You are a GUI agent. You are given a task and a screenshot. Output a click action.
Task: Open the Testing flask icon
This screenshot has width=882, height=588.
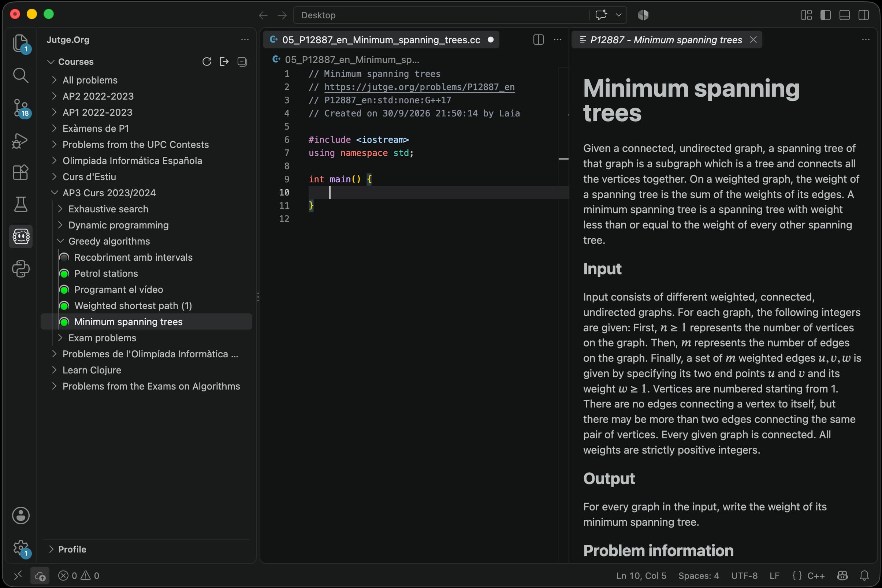(21, 204)
